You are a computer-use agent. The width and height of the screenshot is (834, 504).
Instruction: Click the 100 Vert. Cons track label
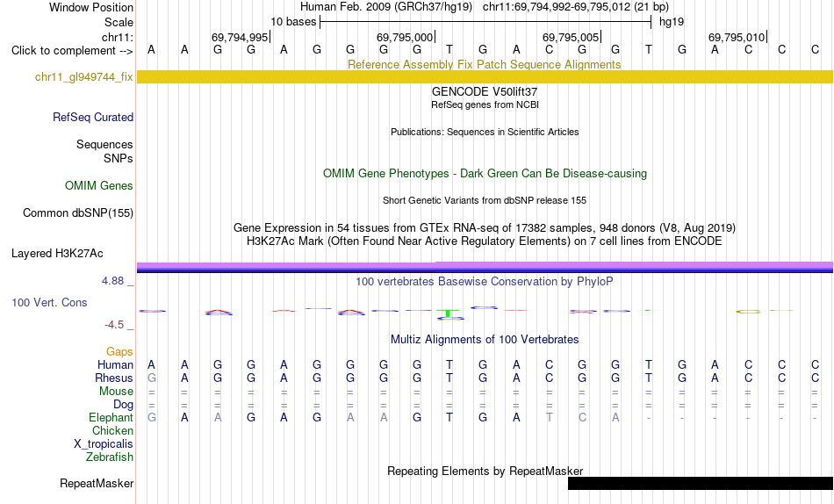[x=49, y=302]
